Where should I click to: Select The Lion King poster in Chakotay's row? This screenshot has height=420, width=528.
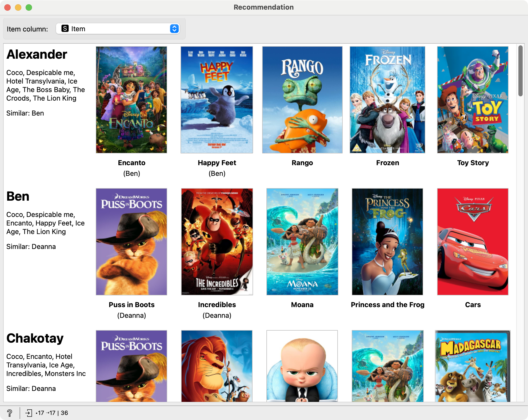(x=217, y=366)
